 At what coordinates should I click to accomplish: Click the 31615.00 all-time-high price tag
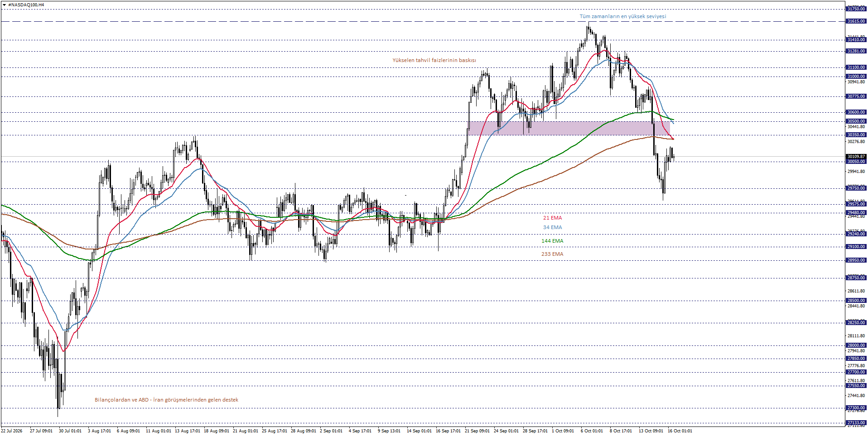856,21
